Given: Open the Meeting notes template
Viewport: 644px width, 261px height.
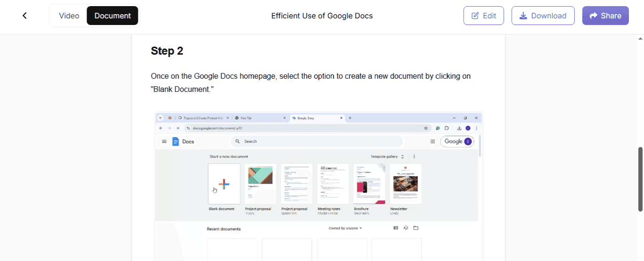Looking at the screenshot, I should coord(333,184).
